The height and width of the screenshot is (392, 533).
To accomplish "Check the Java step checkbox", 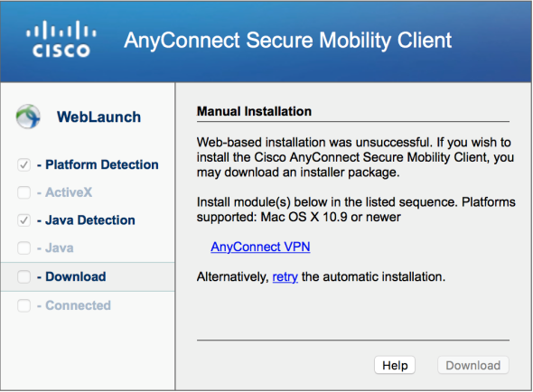I will 23,247.
